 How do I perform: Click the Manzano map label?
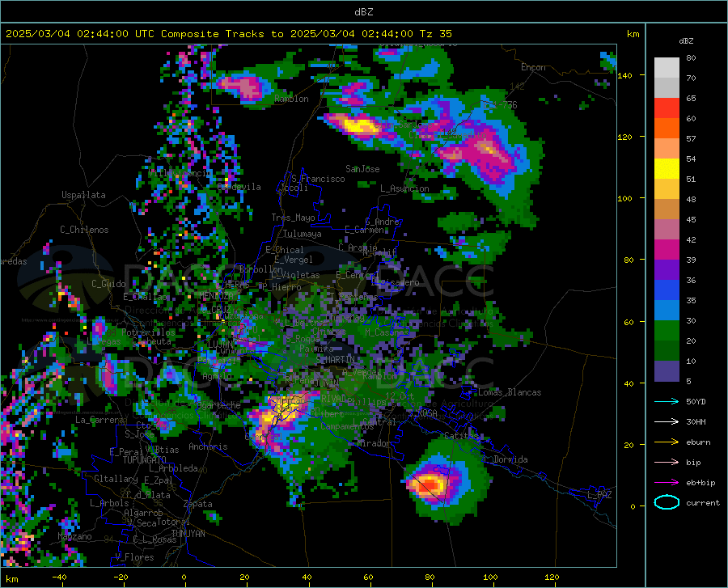[x=74, y=536]
